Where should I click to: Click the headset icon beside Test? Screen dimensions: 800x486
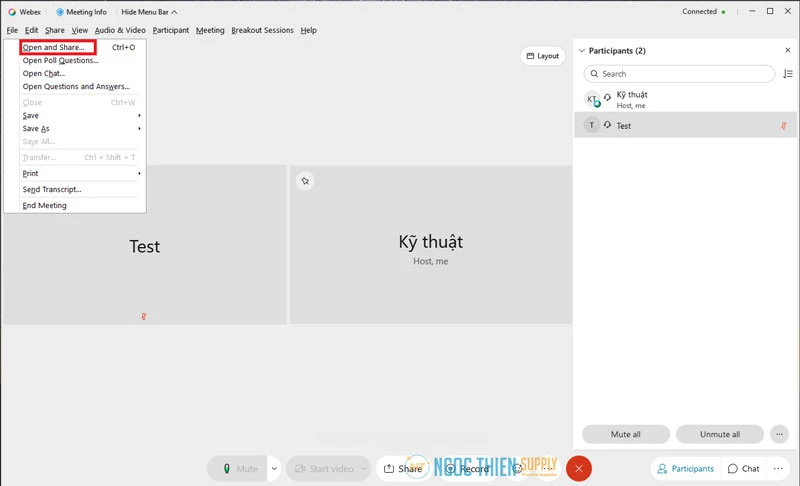point(607,125)
